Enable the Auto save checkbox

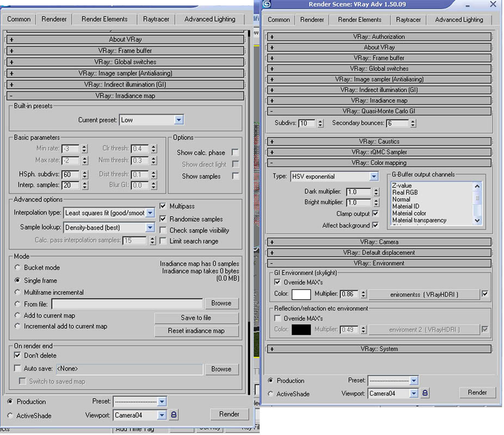point(17,368)
